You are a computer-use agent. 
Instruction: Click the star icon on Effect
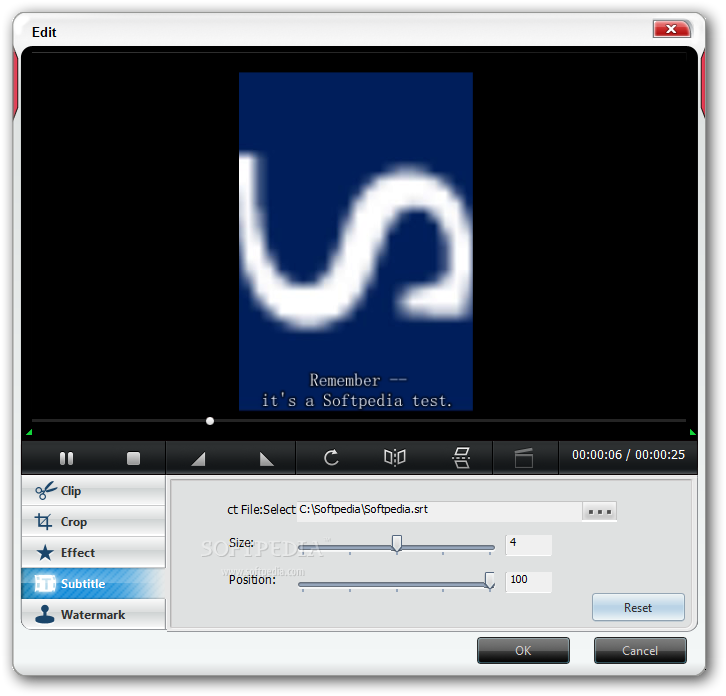45,552
